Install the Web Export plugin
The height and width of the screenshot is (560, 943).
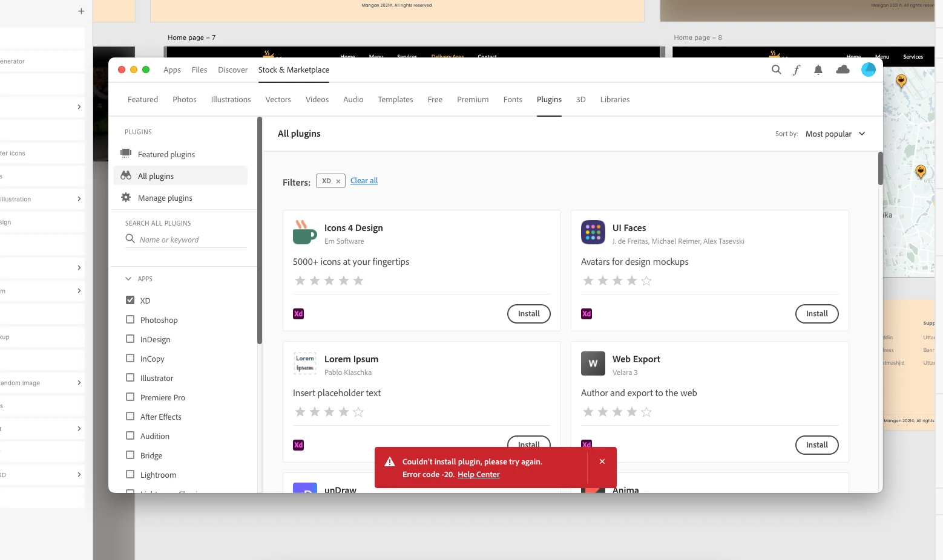point(817,445)
